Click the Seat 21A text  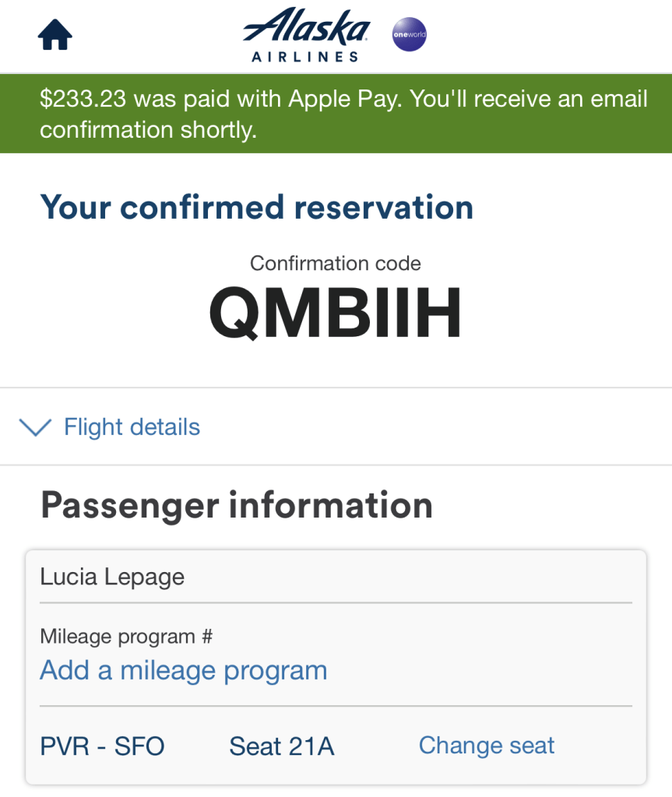point(281,746)
